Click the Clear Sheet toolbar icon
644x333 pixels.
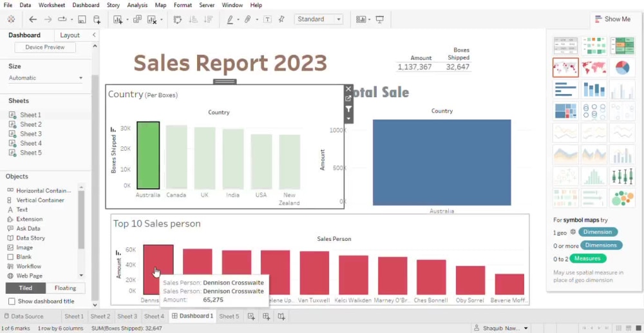pos(152,19)
